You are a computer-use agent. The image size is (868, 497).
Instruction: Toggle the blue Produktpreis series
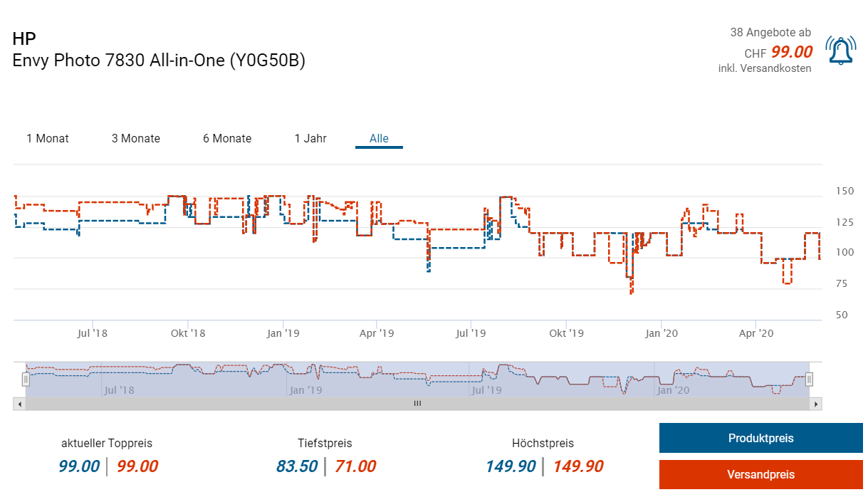click(x=760, y=438)
